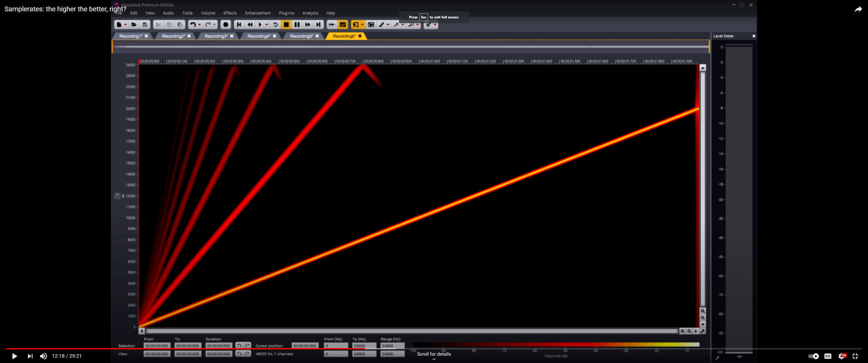Open the Play options dropdown arrow
The width and height of the screenshot is (868, 363).
(267, 25)
